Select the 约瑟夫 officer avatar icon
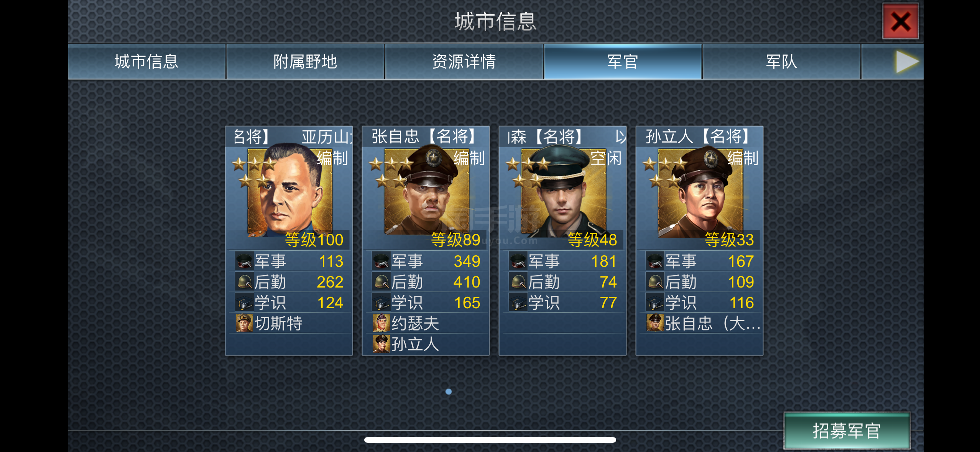 pyautogui.click(x=381, y=323)
